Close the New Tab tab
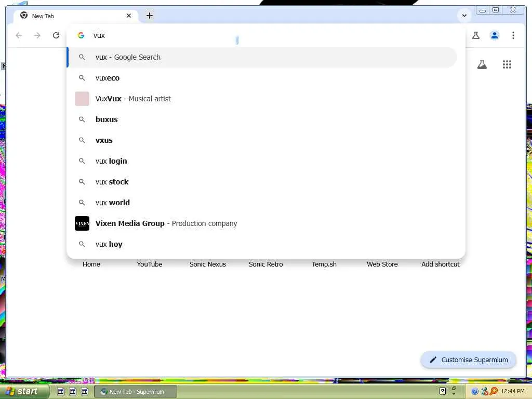 (129, 16)
